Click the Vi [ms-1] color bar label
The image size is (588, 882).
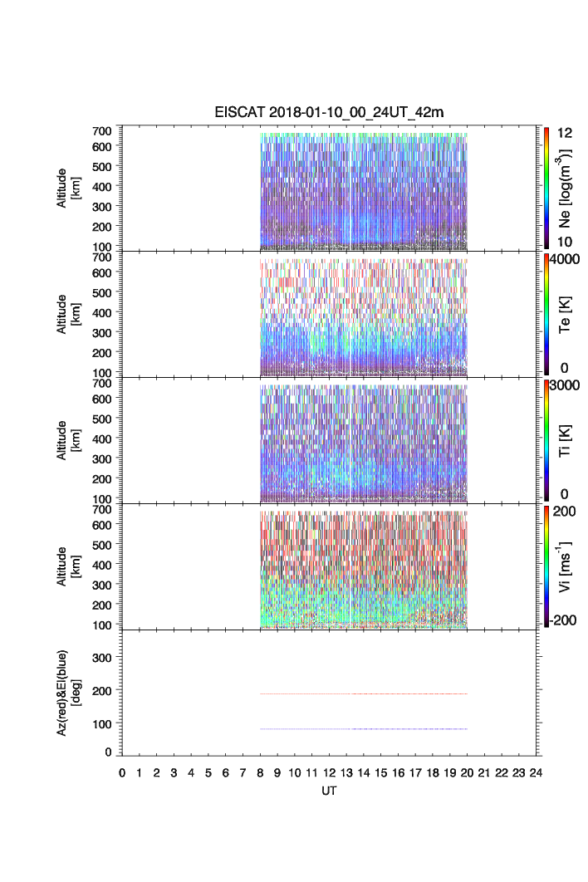(x=566, y=566)
